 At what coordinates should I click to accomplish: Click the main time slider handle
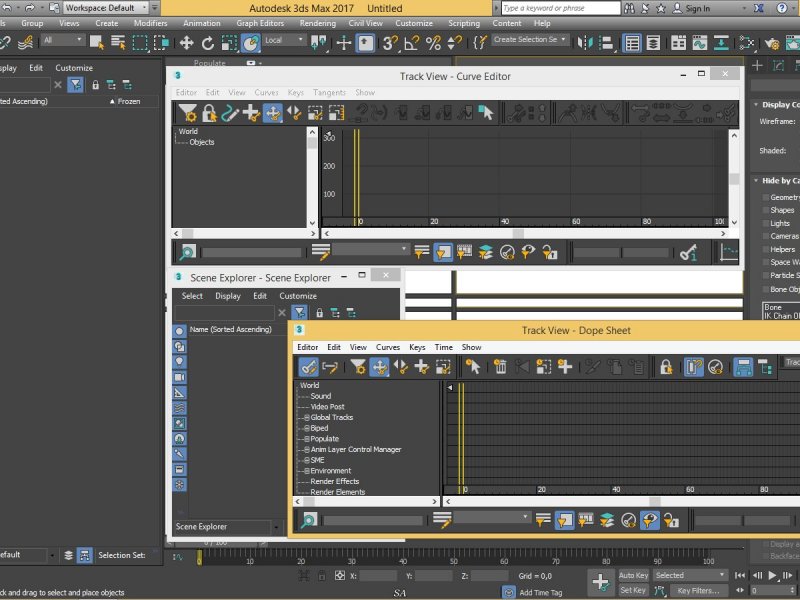pos(199,558)
